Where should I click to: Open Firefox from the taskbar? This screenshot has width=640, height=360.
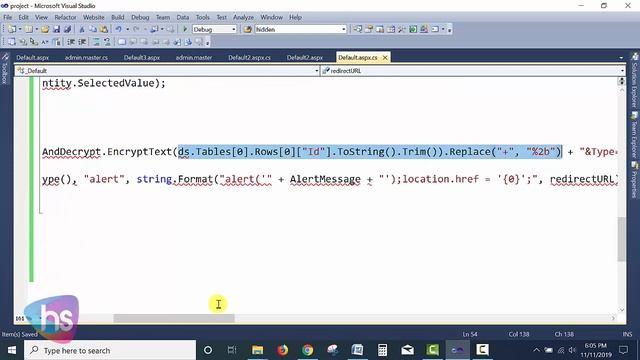pos(282,350)
